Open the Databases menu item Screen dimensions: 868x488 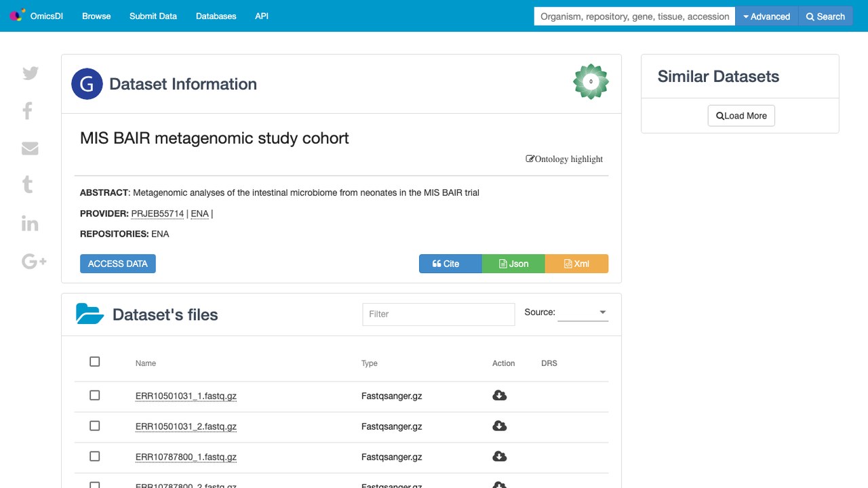click(x=216, y=16)
